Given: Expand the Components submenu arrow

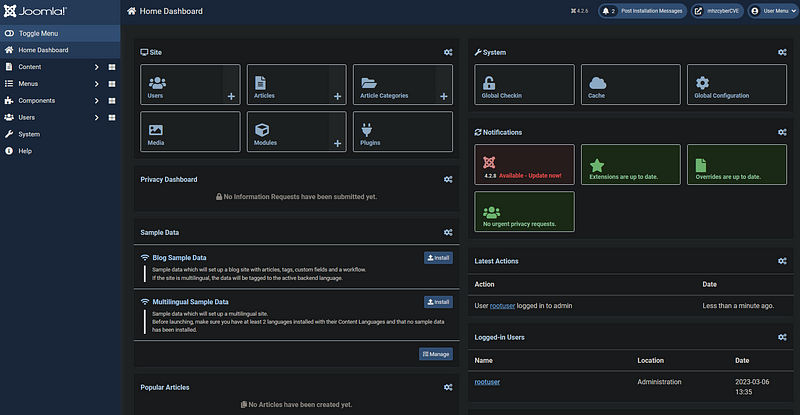Looking at the screenshot, I should click(x=96, y=101).
